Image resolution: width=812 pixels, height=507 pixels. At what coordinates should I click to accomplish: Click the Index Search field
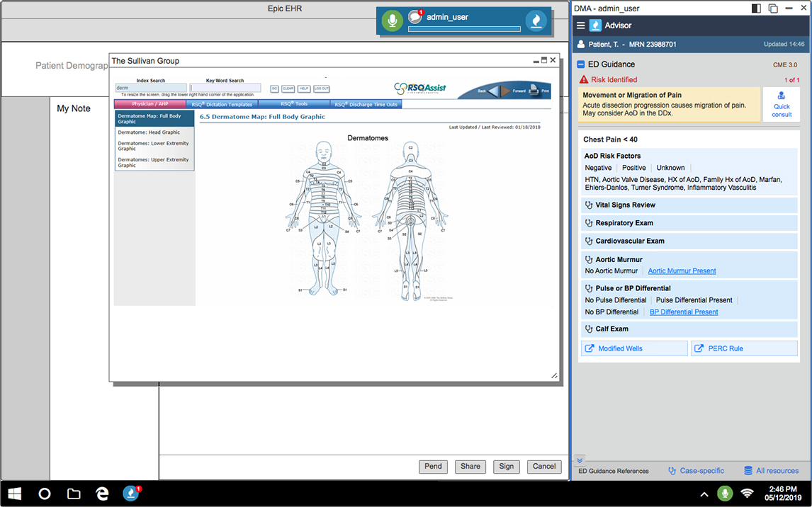(x=151, y=88)
